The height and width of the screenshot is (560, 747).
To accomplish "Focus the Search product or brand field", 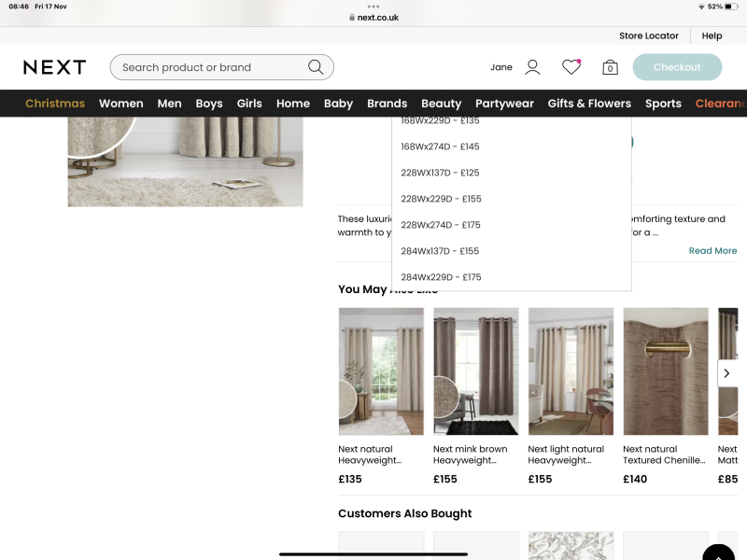I will pyautogui.click(x=221, y=67).
